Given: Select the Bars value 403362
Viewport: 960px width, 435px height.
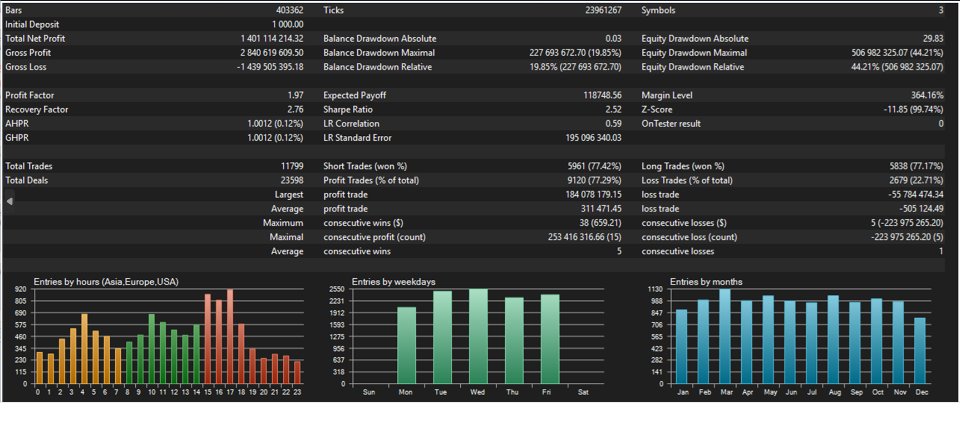Looking at the screenshot, I should (290, 10).
